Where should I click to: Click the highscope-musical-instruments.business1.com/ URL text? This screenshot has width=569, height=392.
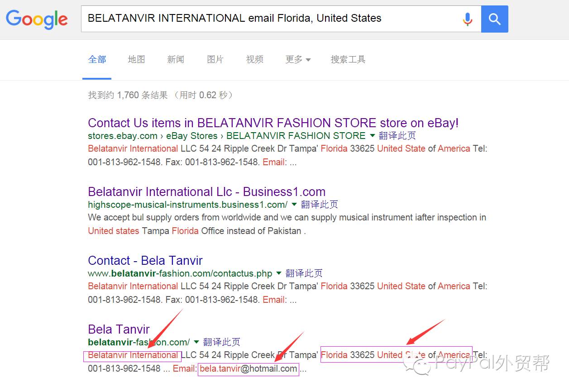(x=188, y=204)
